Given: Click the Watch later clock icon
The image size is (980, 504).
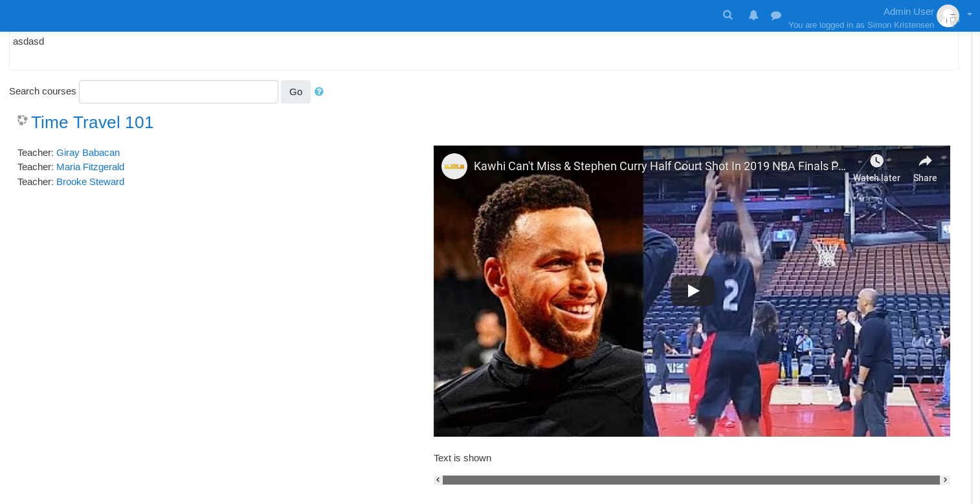Looking at the screenshot, I should click(876, 161).
